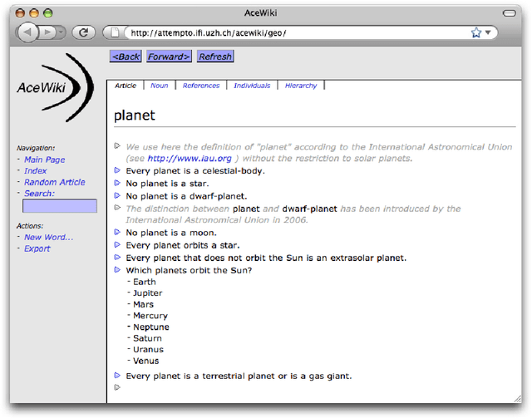The height and width of the screenshot is (418, 532).
Task: Click the Search: link
Action: (39, 194)
